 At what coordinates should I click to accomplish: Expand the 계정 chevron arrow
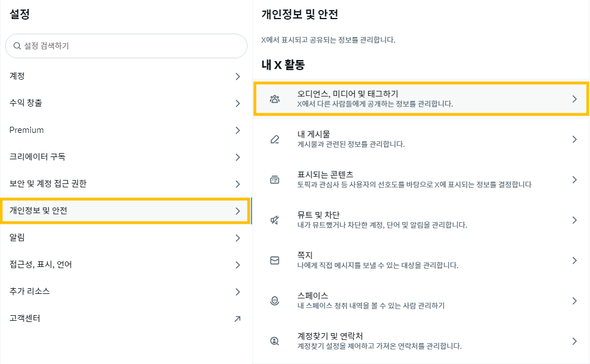tap(237, 76)
